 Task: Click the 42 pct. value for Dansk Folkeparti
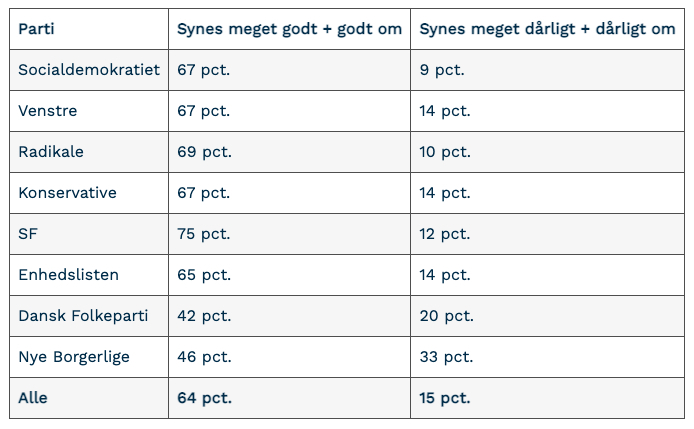click(x=204, y=316)
